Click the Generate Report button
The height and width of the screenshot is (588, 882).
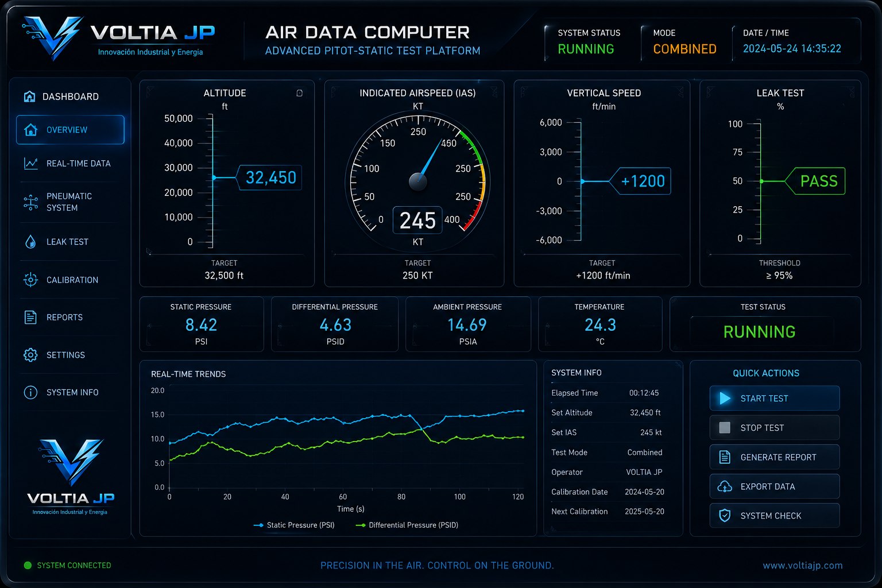click(x=775, y=457)
